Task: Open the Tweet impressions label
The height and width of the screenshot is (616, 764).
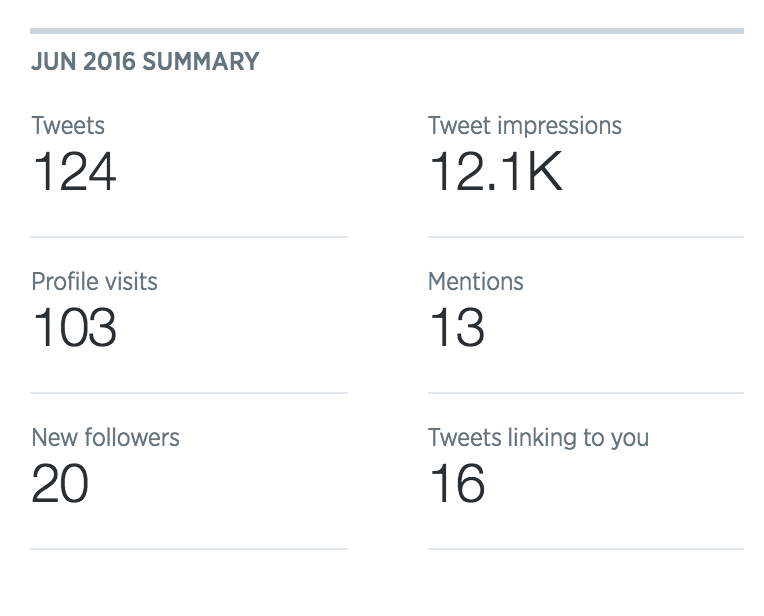Action: (x=525, y=126)
